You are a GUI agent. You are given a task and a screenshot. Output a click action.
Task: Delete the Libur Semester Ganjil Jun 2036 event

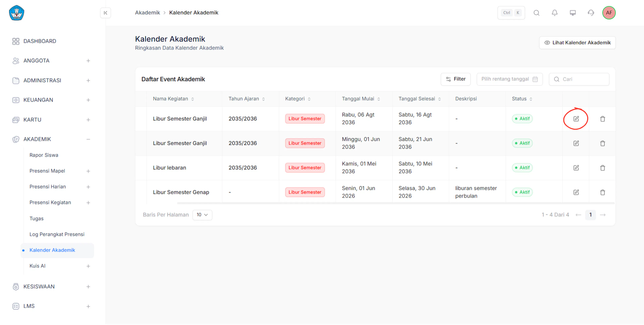pos(603,143)
